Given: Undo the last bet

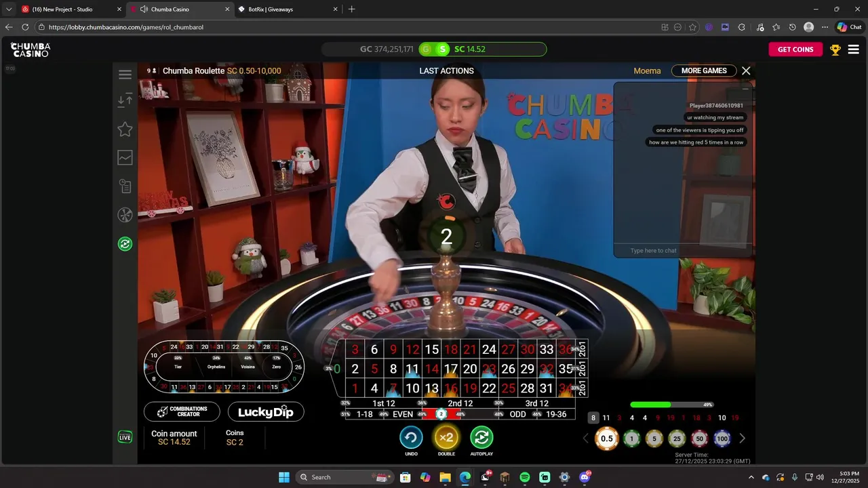Looking at the screenshot, I should tap(411, 437).
